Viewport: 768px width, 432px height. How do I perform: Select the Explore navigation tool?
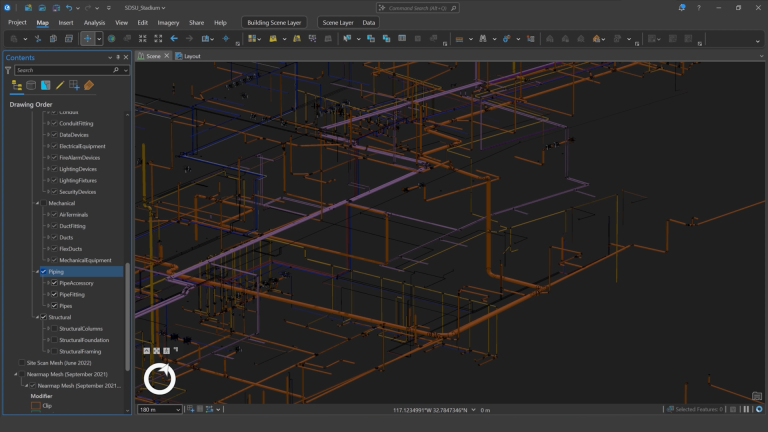[x=87, y=39]
